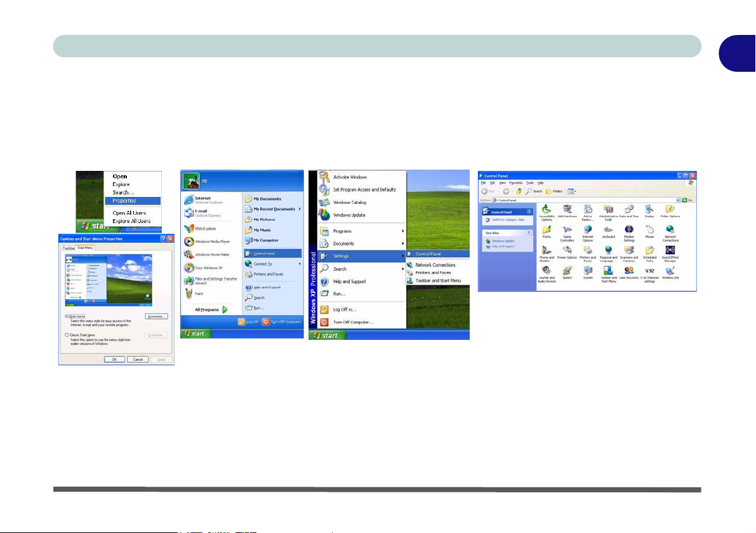756x533 pixels.
Task: Open the Favorites menu in Control Panel
Action: 516,184
